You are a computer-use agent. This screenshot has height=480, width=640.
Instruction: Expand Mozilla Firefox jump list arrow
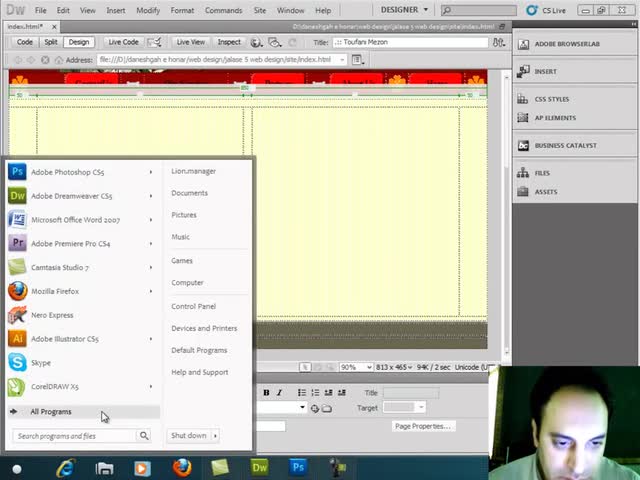(x=151, y=291)
